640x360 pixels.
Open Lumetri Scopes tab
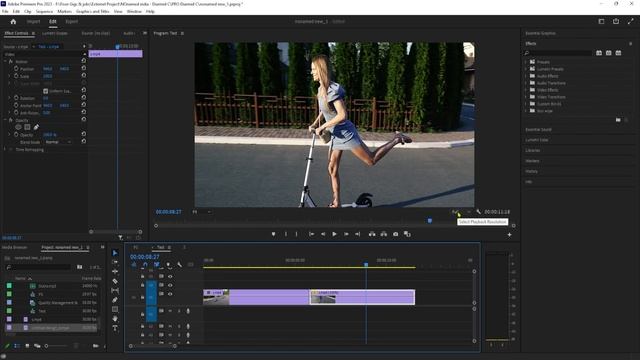coord(55,33)
